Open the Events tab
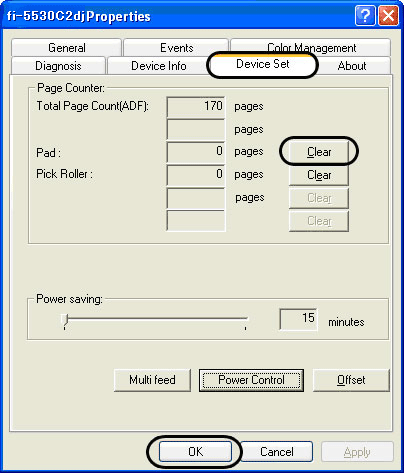Viewport: 404px width, 473px height. point(176,48)
